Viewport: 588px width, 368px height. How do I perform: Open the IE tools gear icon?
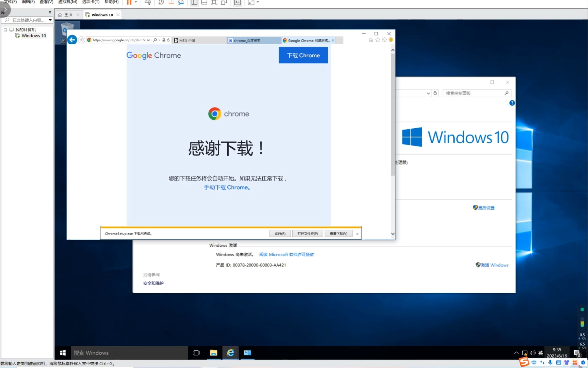pyautogui.click(x=384, y=40)
